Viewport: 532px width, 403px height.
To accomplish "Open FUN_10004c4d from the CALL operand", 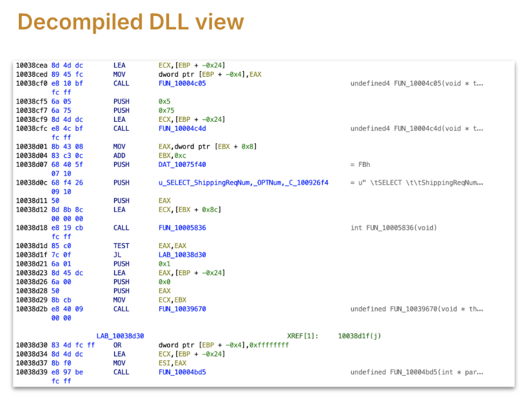I will click(182, 129).
